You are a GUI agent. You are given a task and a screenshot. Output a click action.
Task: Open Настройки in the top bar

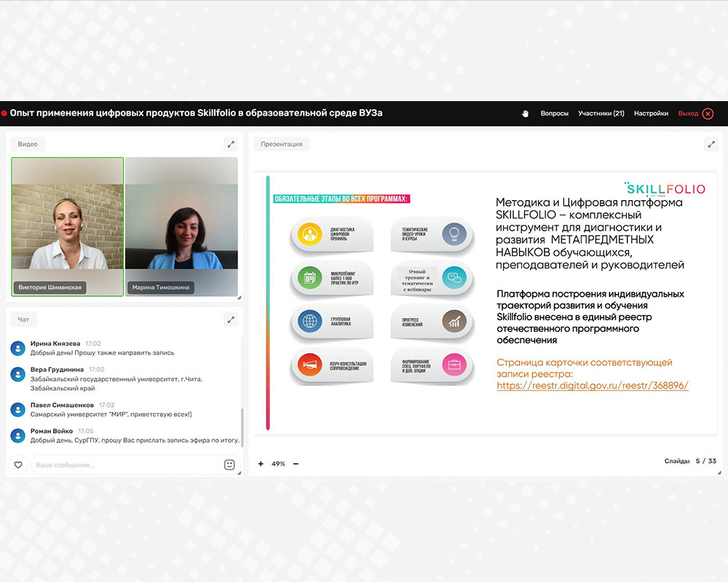pyautogui.click(x=651, y=113)
